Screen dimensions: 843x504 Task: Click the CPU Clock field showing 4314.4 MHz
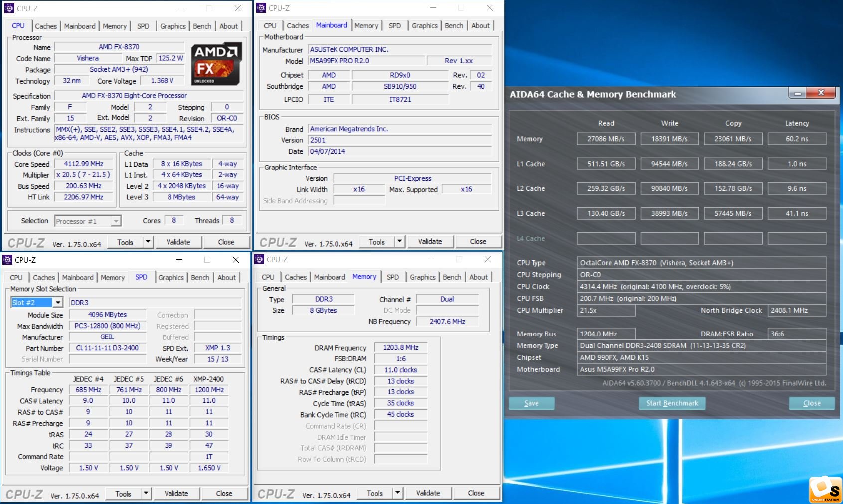701,287
